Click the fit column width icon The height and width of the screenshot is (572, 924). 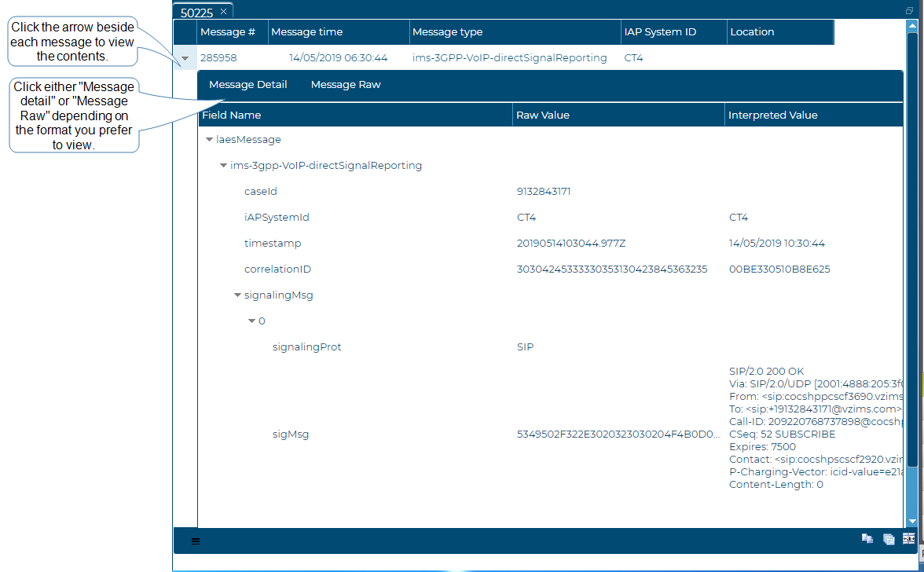click(909, 539)
